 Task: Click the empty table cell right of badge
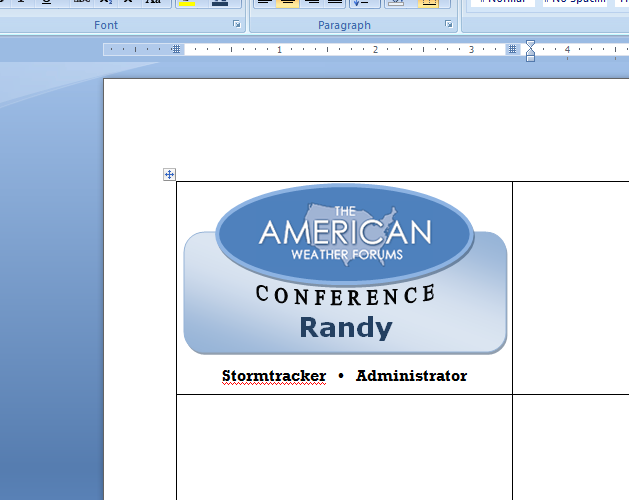click(571, 288)
